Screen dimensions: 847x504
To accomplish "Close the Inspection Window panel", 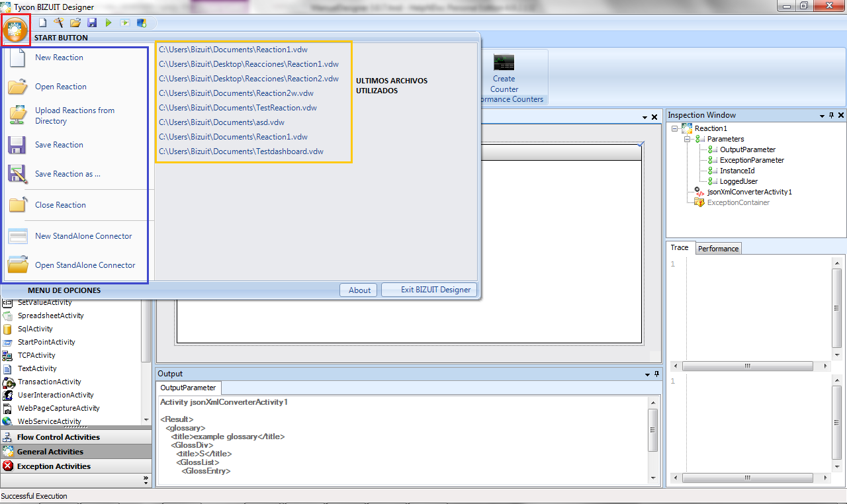I will 841,115.
